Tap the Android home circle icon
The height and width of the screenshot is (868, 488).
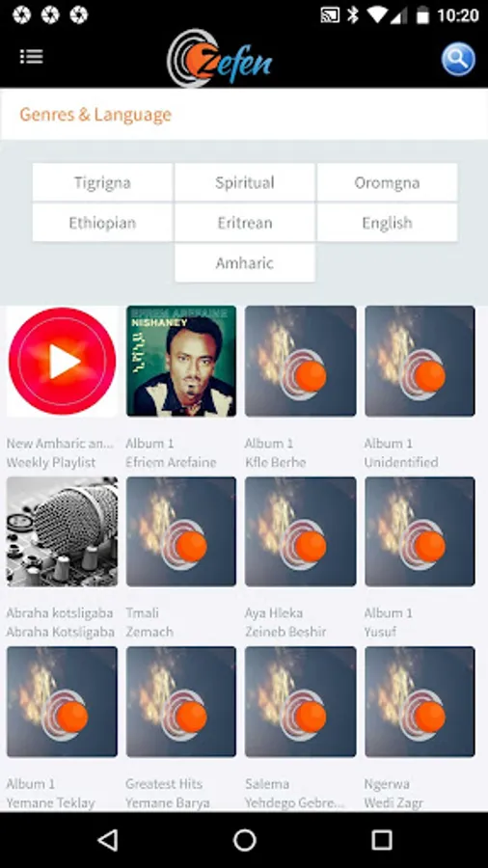point(245,840)
